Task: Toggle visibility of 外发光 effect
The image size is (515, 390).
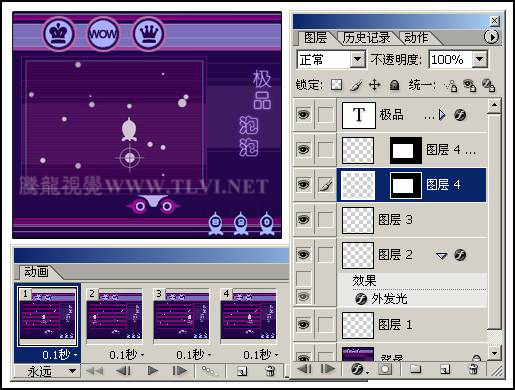Action: tap(303, 296)
